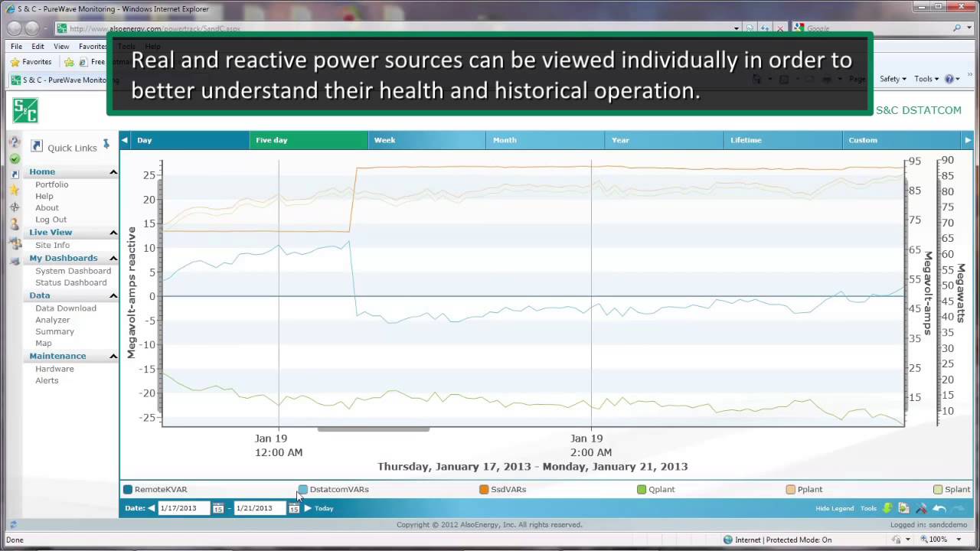The height and width of the screenshot is (551, 980).
Task: Open the Alerts link
Action: point(47,380)
